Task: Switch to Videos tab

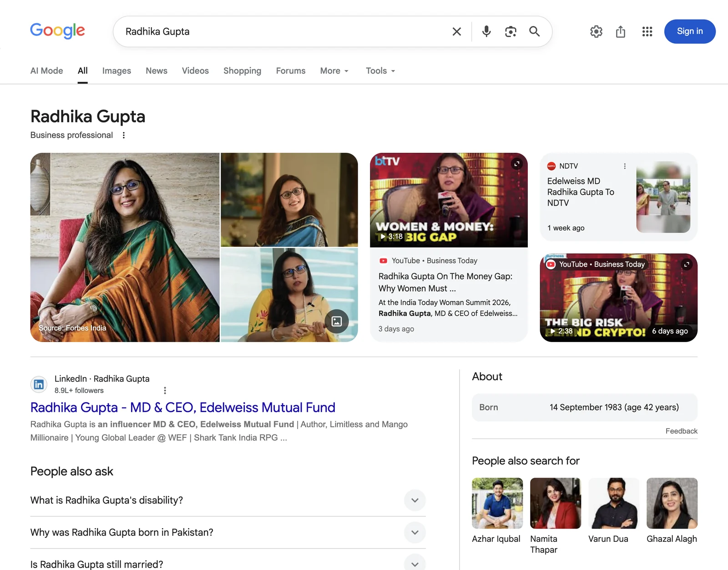Action: tap(195, 71)
